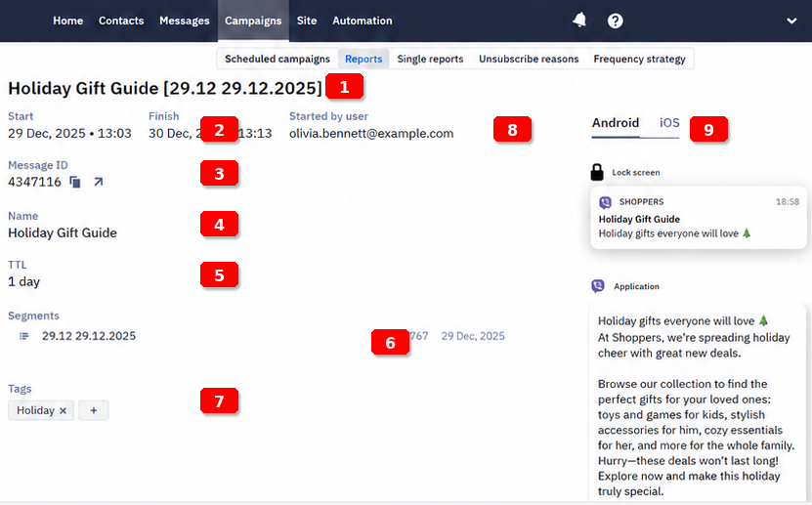The image size is (812, 505).
Task: Select the Reports tab
Action: (363, 59)
